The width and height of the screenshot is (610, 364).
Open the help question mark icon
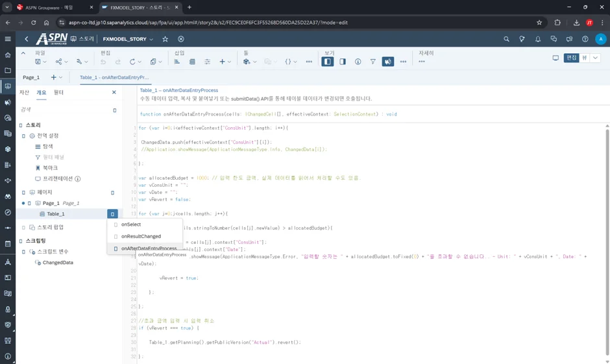click(585, 39)
